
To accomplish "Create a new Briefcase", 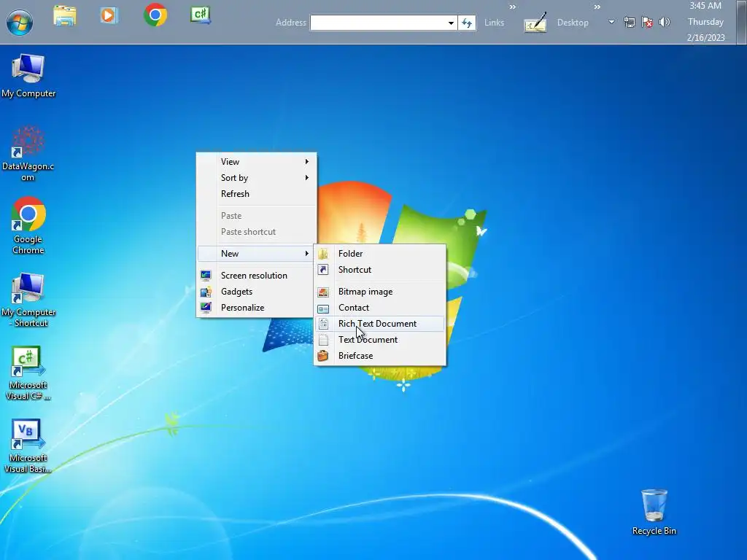I will [x=379, y=356].
